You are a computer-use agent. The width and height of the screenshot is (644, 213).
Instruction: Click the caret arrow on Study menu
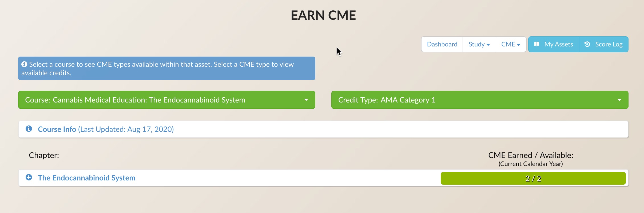[x=488, y=45]
